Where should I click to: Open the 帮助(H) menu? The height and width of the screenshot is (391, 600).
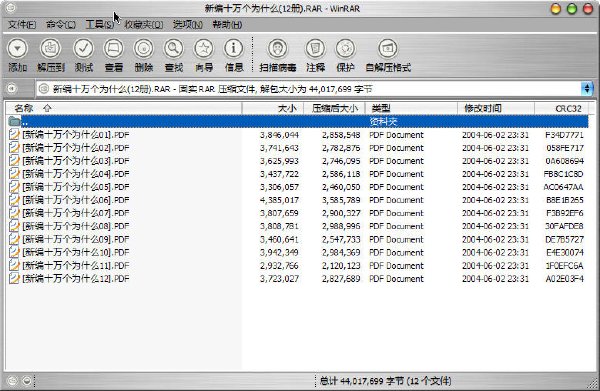[227, 25]
